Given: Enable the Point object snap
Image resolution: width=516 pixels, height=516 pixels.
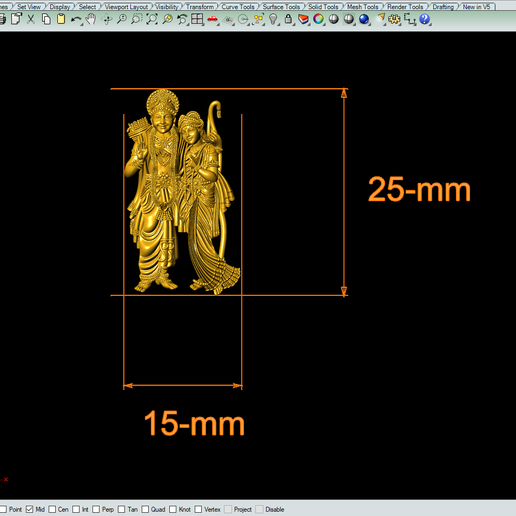Looking at the screenshot, I should click(x=3, y=509).
